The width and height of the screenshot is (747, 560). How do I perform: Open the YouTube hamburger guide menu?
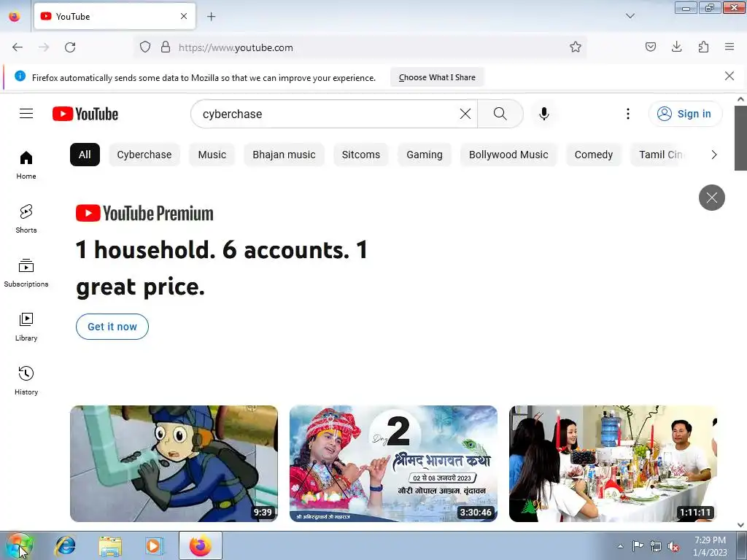pyautogui.click(x=26, y=113)
